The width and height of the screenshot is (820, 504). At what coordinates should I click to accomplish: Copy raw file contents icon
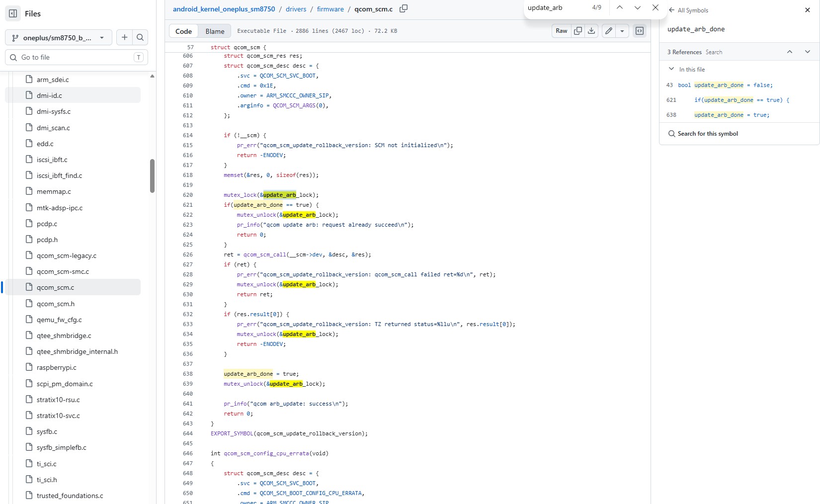tap(578, 31)
